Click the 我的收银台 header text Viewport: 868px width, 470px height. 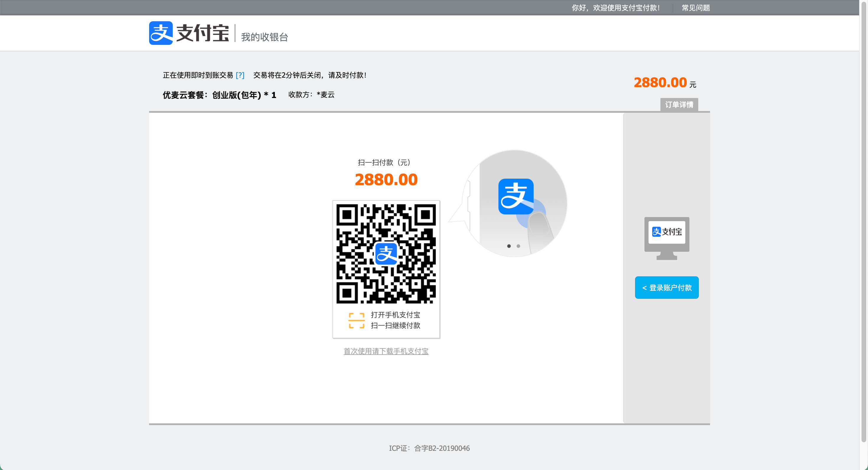point(265,37)
